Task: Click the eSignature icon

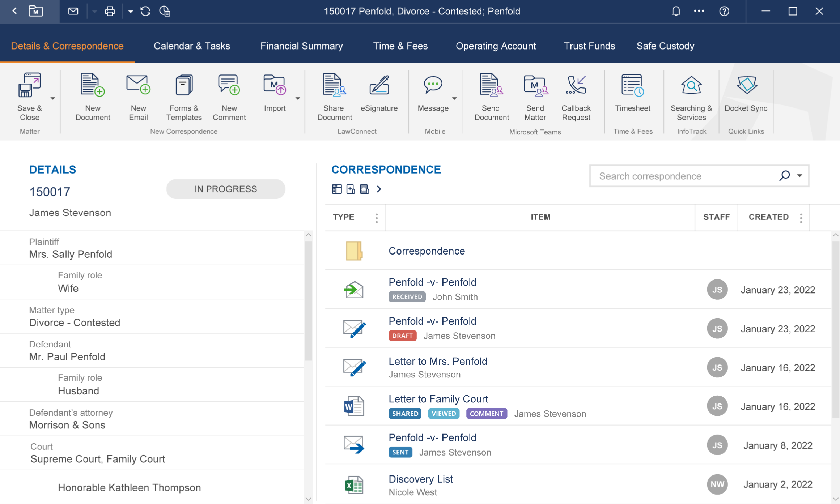Action: [x=379, y=86]
